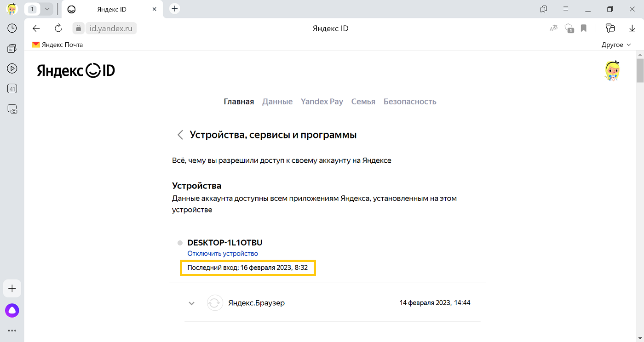Click Отключить устройство link
The width and height of the screenshot is (644, 342).
(223, 253)
